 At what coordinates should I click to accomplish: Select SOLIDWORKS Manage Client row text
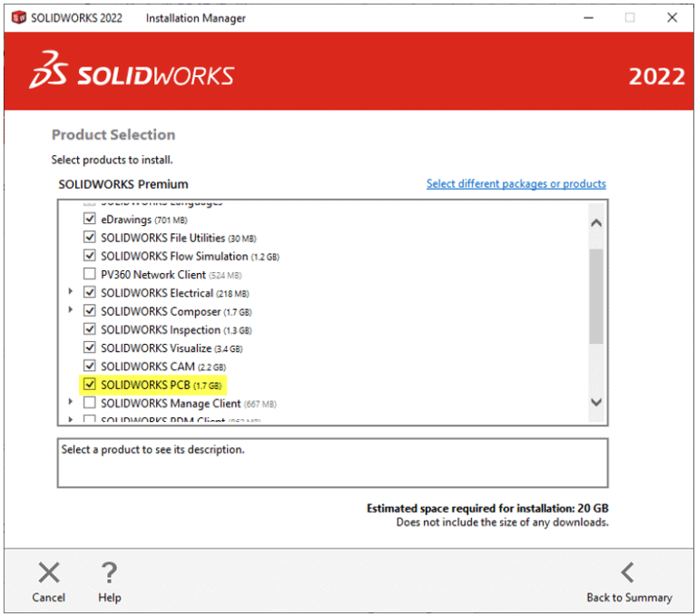(x=189, y=404)
